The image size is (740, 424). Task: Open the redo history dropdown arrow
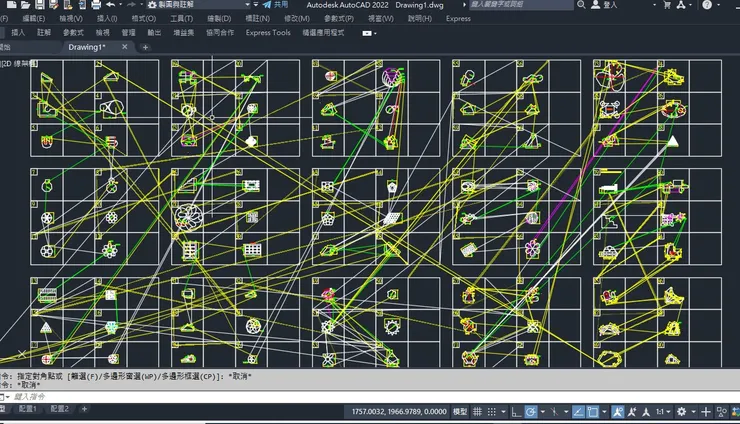(141, 5)
